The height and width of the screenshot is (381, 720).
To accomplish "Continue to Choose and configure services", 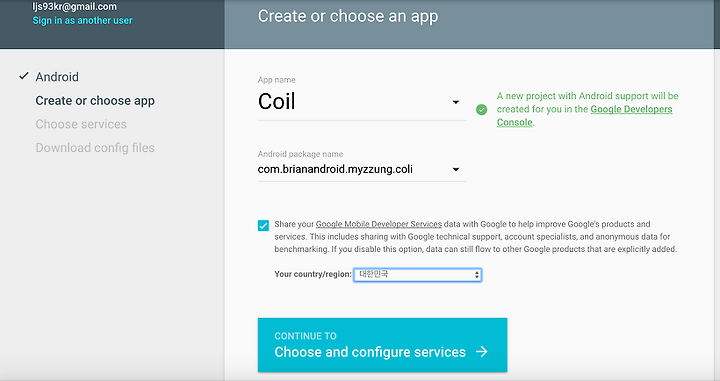I will 382,345.
